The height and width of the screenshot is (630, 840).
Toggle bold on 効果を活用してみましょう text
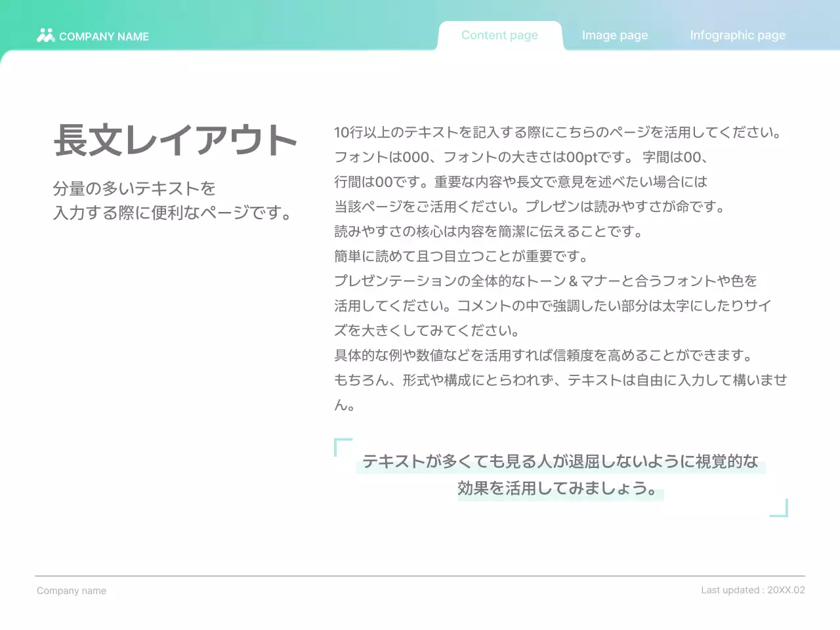pyautogui.click(x=560, y=488)
